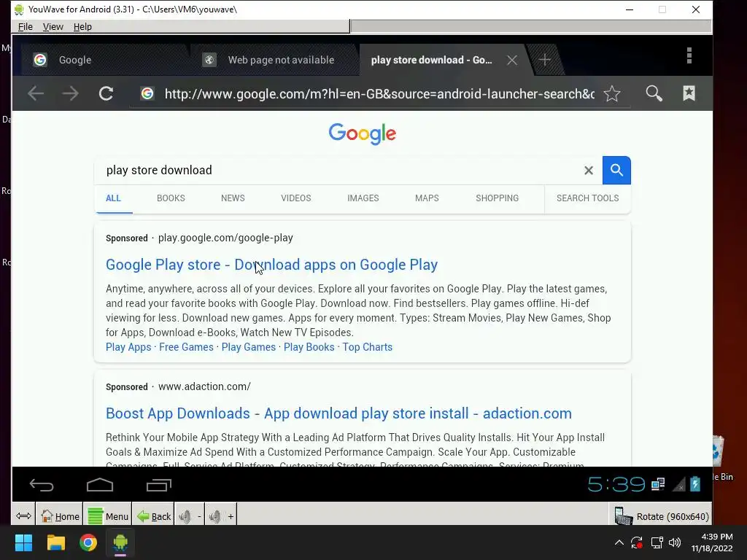Open Boost App Downloads adaction.com result
747x560 pixels.
[x=338, y=413]
